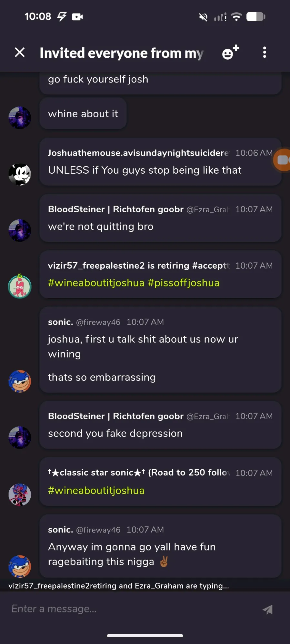Tap the sonic. @fireway46 name above 'joshua, first u talk'
Viewport: 290px width, 644px height.
coord(84,322)
